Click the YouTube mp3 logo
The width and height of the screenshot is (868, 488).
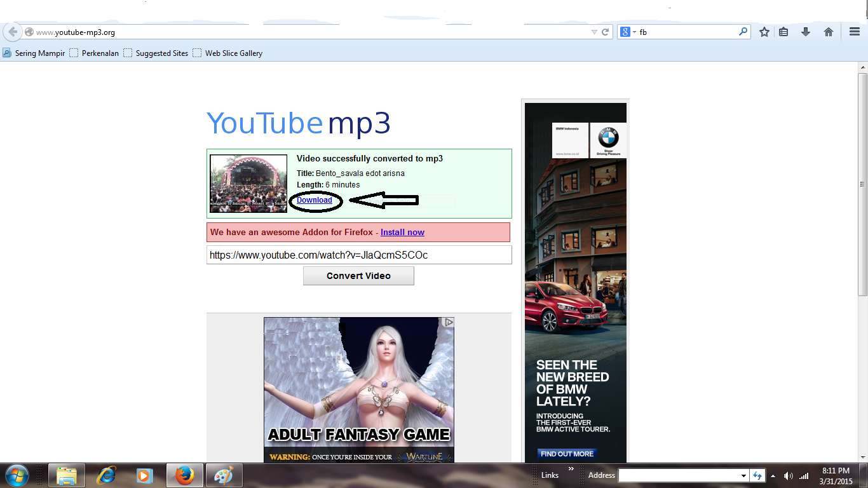(x=299, y=123)
